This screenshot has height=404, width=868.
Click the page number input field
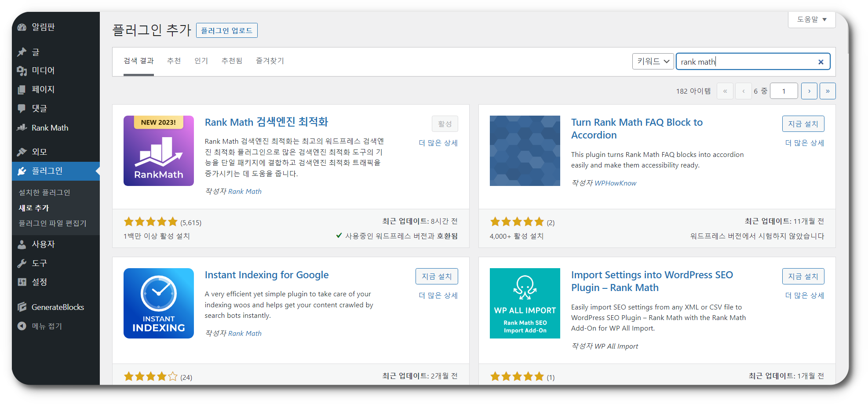pyautogui.click(x=784, y=91)
